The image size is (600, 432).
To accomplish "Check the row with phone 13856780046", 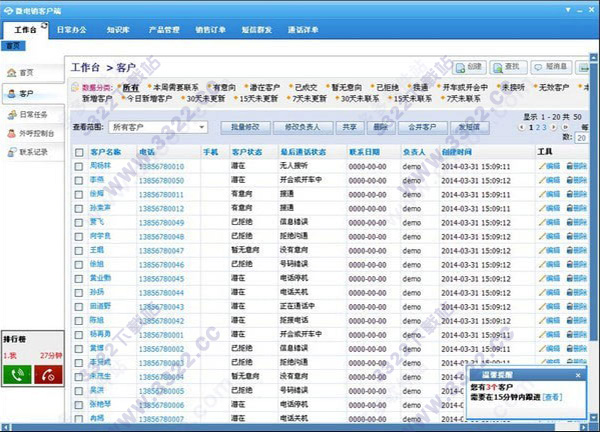I will point(79,265).
